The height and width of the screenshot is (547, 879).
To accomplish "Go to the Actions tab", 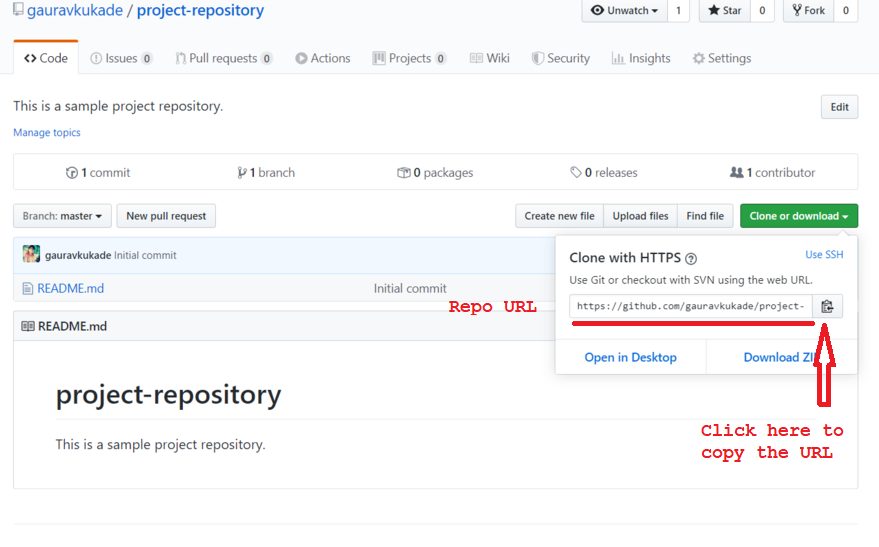I will click(323, 58).
